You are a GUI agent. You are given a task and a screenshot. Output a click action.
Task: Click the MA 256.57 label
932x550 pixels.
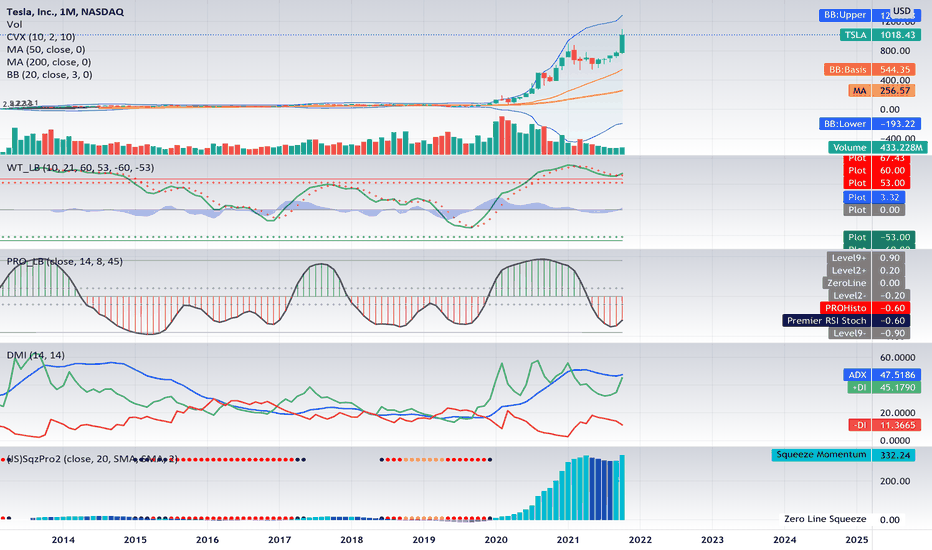coord(881,91)
